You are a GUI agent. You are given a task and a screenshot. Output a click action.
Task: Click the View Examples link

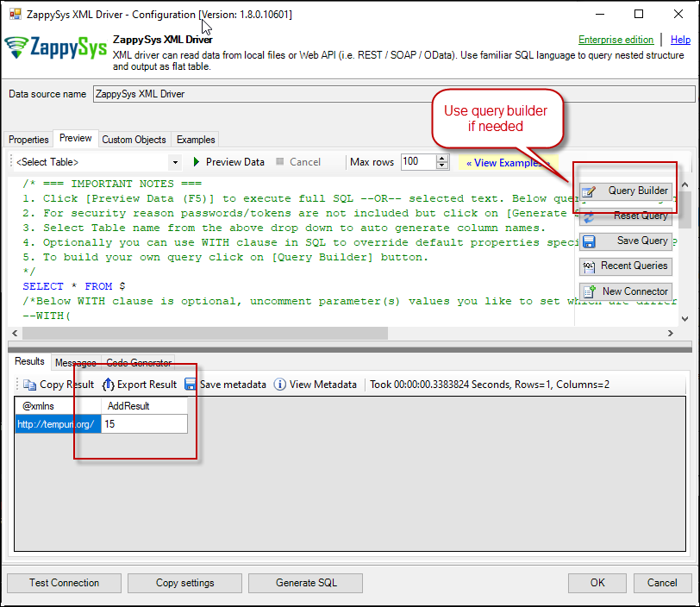pyautogui.click(x=508, y=163)
